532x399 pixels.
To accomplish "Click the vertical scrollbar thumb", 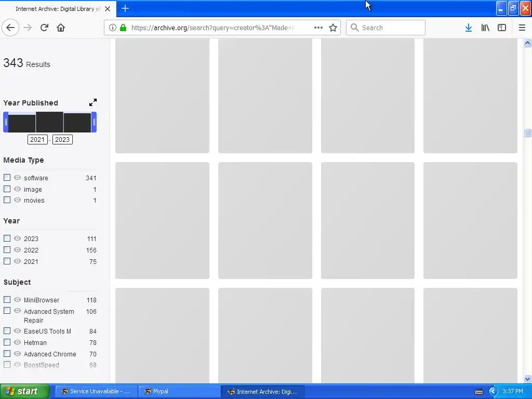I will click(x=527, y=132).
